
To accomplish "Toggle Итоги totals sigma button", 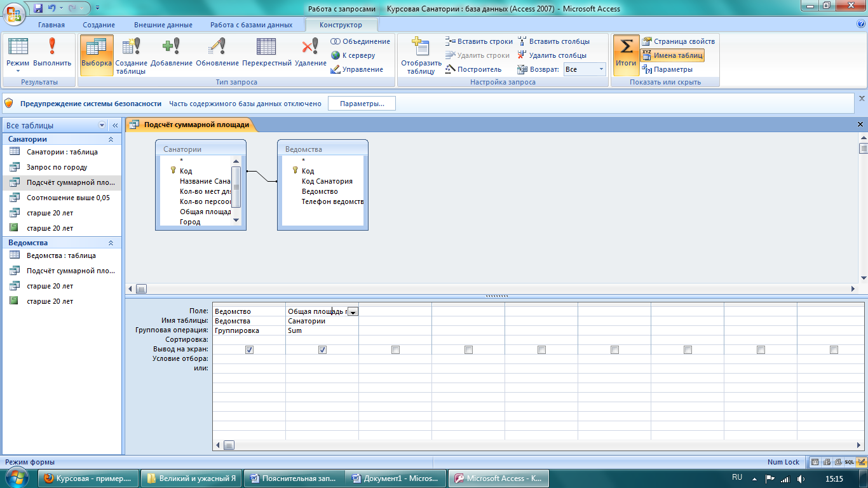I will tap(626, 55).
